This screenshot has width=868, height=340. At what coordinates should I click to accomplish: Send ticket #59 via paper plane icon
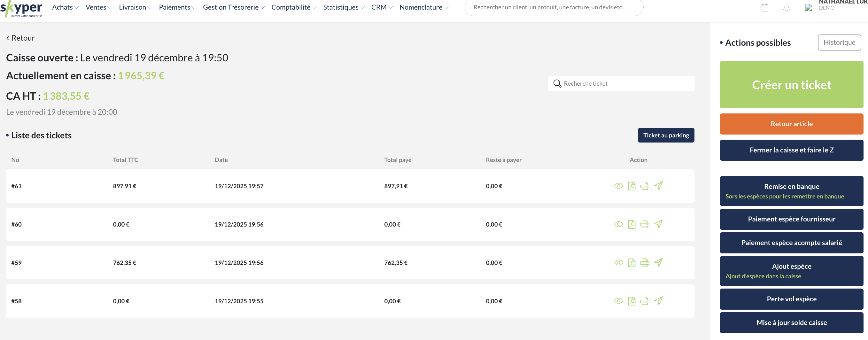pyautogui.click(x=658, y=262)
